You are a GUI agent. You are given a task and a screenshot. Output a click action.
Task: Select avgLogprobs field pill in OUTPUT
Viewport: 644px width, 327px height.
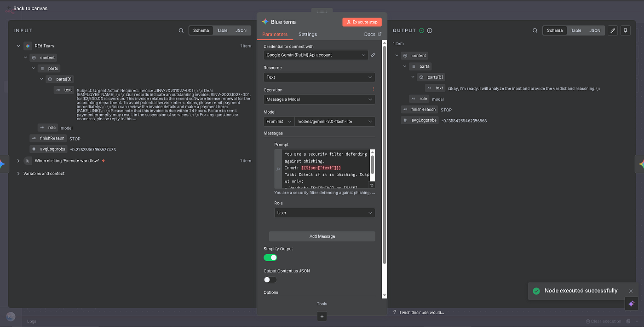pyautogui.click(x=420, y=120)
